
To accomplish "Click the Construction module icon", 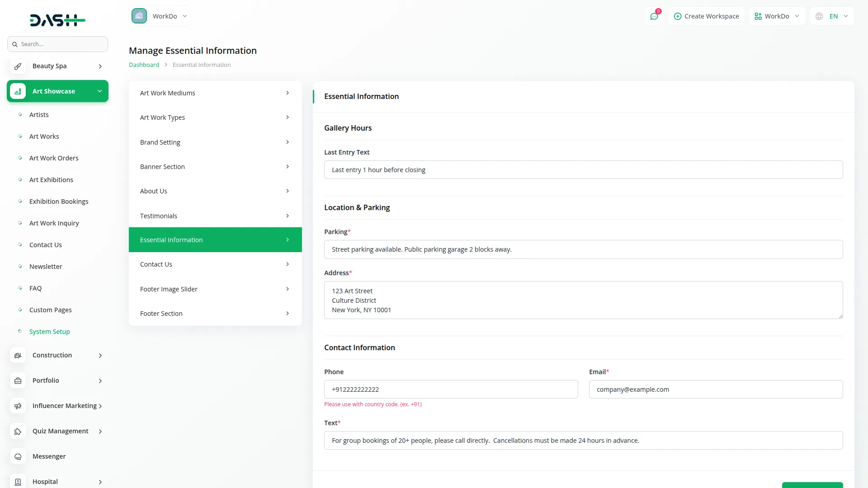I will [x=18, y=356].
